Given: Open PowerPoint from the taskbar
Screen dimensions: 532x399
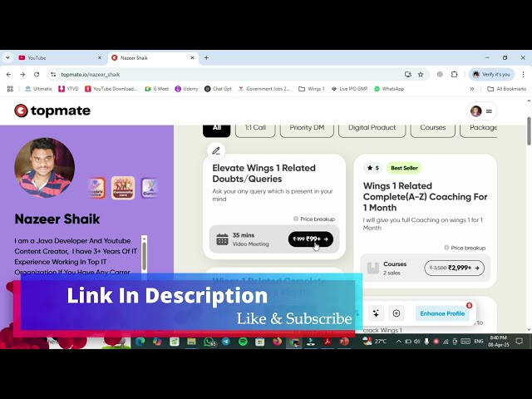Looking at the screenshot, I should coord(344,342).
